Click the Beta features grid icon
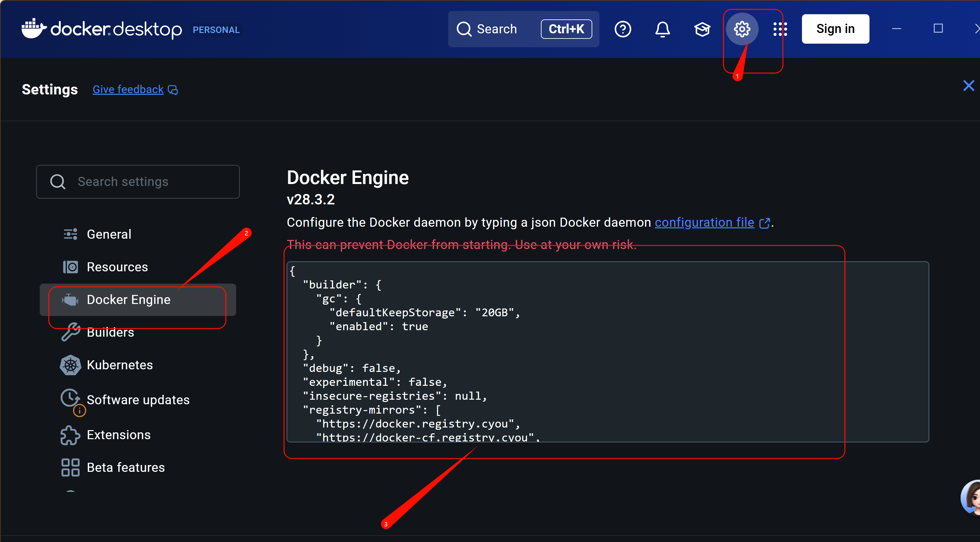The width and height of the screenshot is (980, 542). (70, 467)
